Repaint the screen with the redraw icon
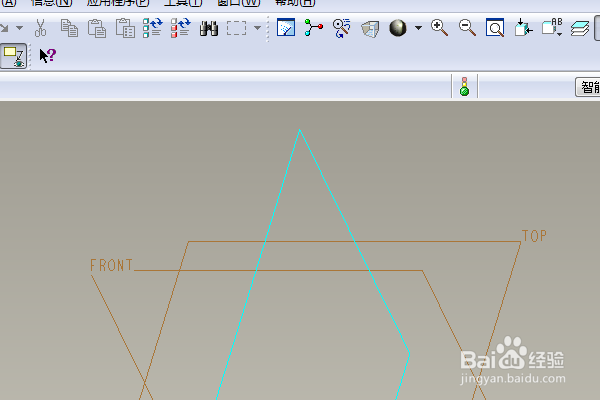The height and width of the screenshot is (400, 600). coord(286,28)
